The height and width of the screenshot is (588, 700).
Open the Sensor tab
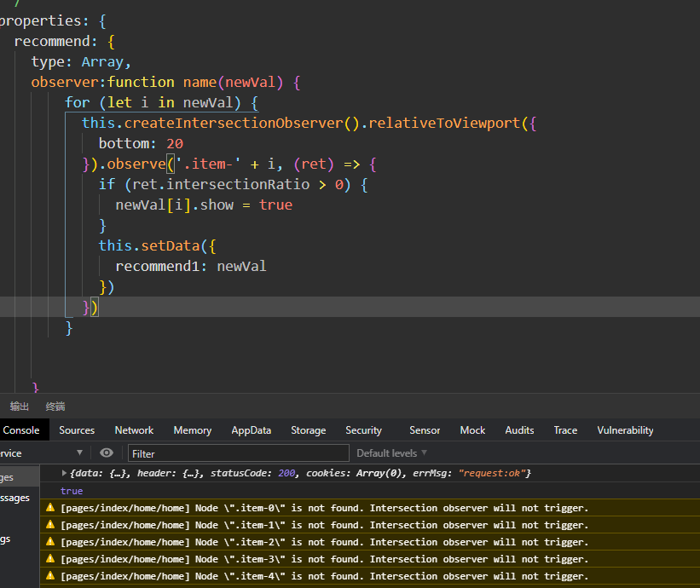pyautogui.click(x=425, y=430)
